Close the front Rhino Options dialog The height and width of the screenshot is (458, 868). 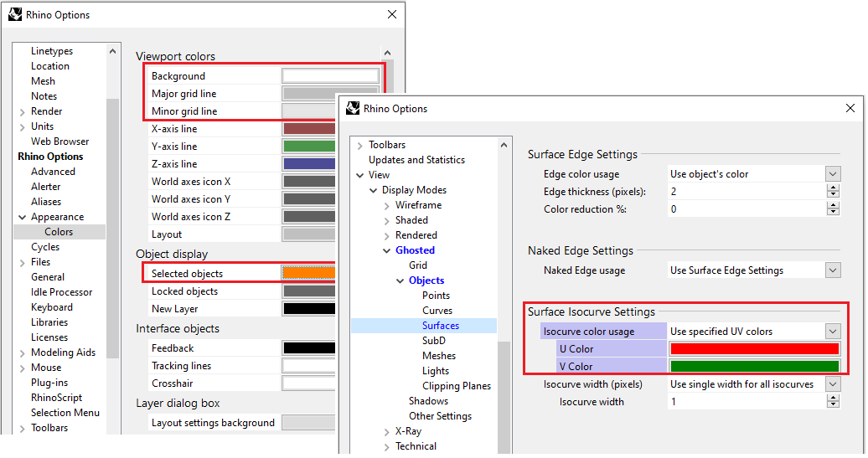coord(850,109)
